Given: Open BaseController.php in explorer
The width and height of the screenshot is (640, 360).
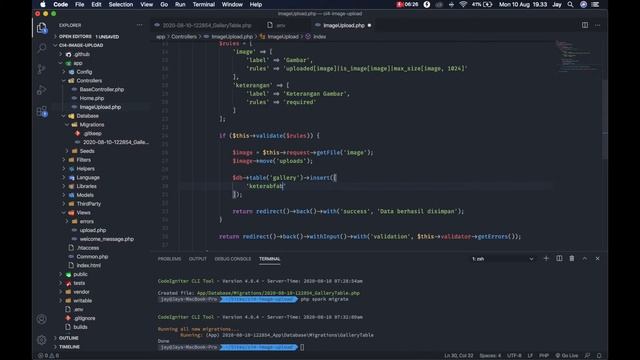Looking at the screenshot, I should tap(102, 89).
